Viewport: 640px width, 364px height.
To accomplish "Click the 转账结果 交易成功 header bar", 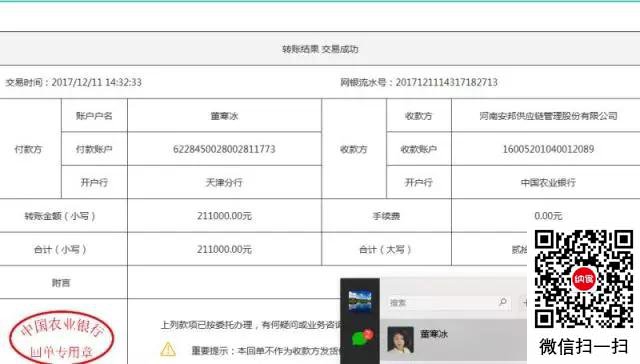I will (320, 49).
